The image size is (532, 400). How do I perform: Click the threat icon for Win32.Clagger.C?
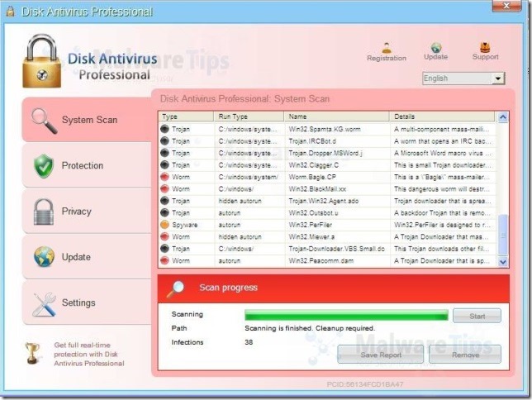(164, 164)
